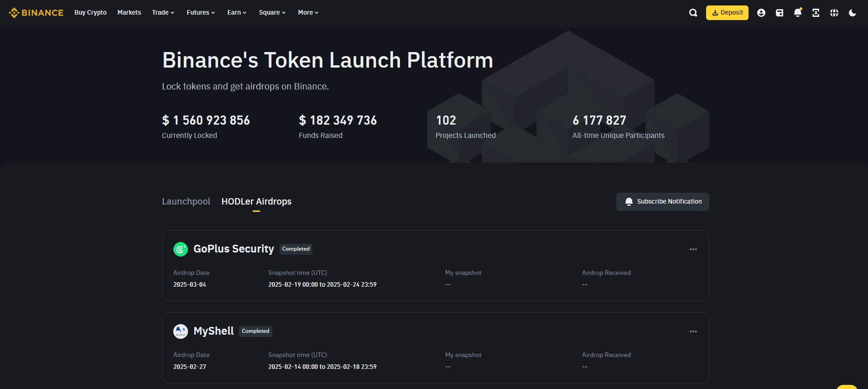This screenshot has width=868, height=389.
Task: Open the search icon in the header
Action: (693, 13)
